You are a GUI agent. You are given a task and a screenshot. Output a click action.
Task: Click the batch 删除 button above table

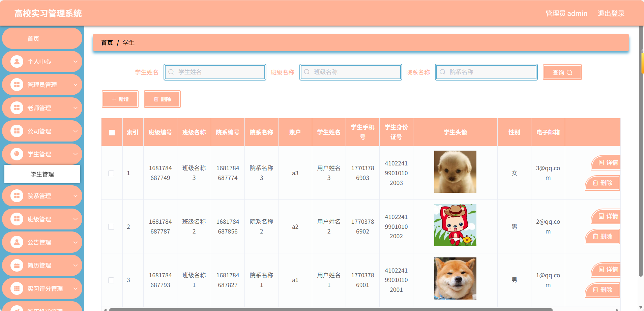[162, 99]
